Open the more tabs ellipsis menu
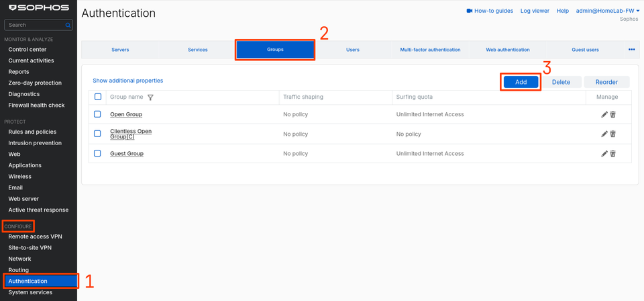 coord(632,49)
